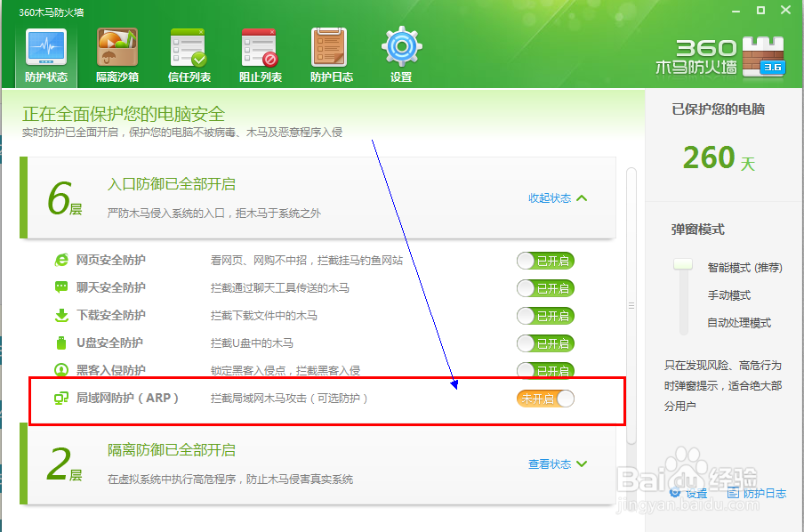The height and width of the screenshot is (532, 804).
Task: Toggle 聊天安全防护 switch
Action: click(545, 288)
